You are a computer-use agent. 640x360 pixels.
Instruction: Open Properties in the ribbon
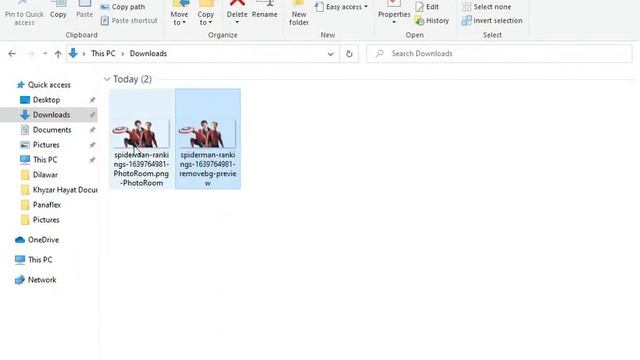pyautogui.click(x=394, y=12)
